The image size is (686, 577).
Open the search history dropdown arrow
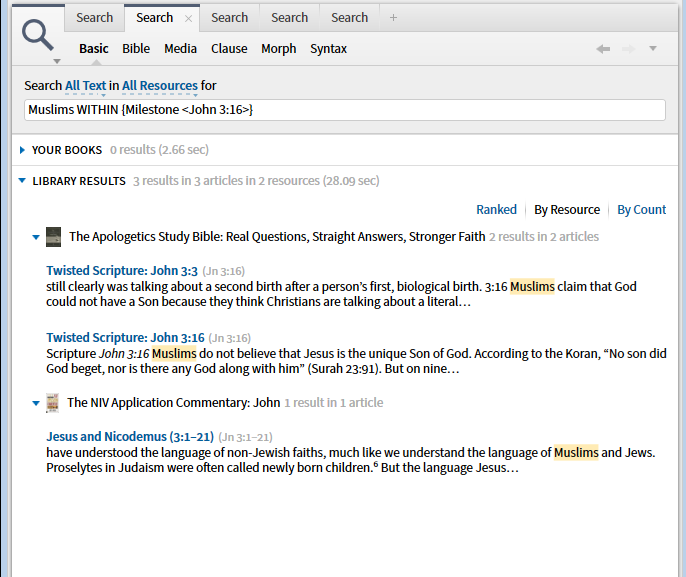tap(653, 49)
